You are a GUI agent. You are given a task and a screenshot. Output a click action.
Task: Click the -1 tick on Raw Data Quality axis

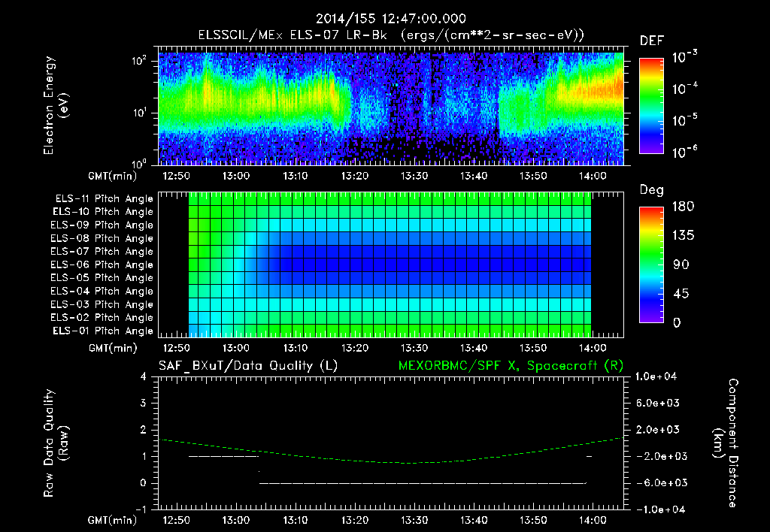click(x=141, y=509)
